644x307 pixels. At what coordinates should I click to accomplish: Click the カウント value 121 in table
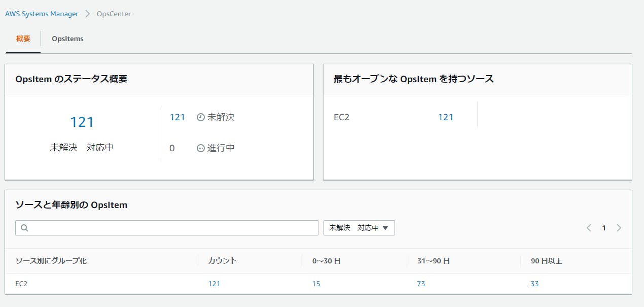click(214, 284)
